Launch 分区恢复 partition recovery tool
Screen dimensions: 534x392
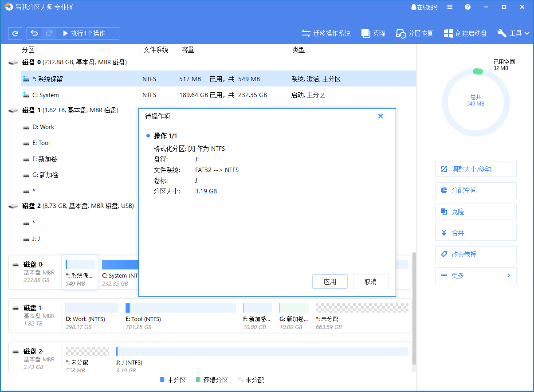click(x=400, y=33)
